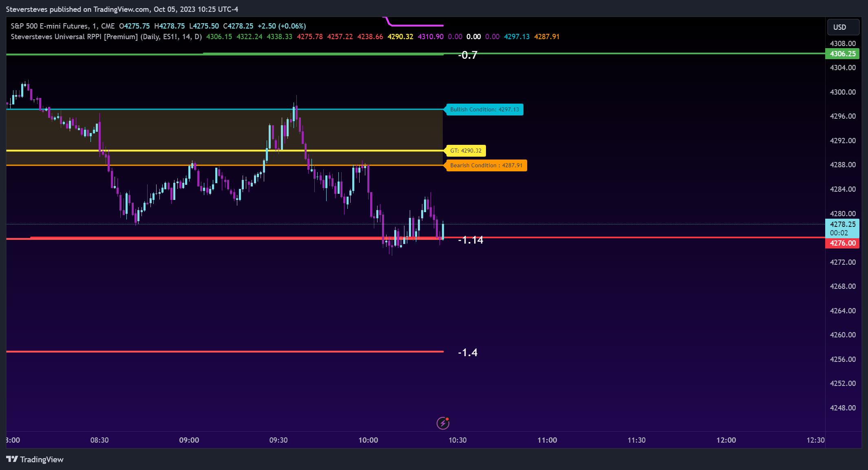Select the 4306.25 green price tag
868x470 pixels.
pyautogui.click(x=842, y=53)
